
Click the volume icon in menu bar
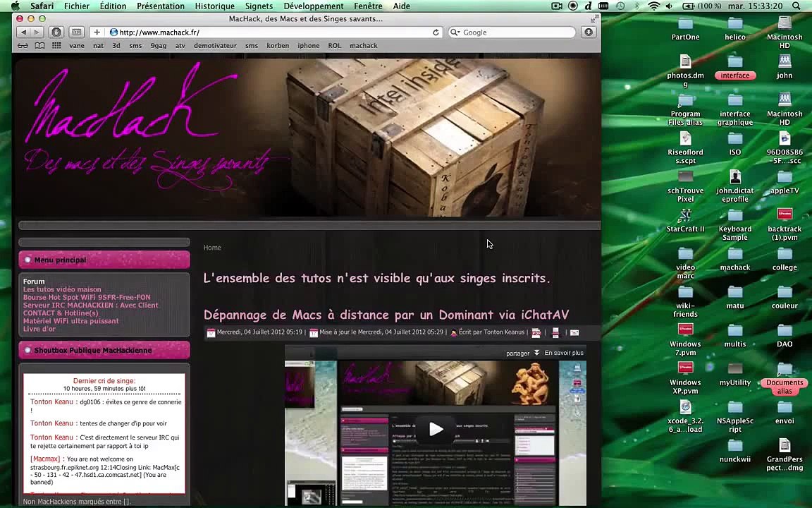click(x=669, y=6)
